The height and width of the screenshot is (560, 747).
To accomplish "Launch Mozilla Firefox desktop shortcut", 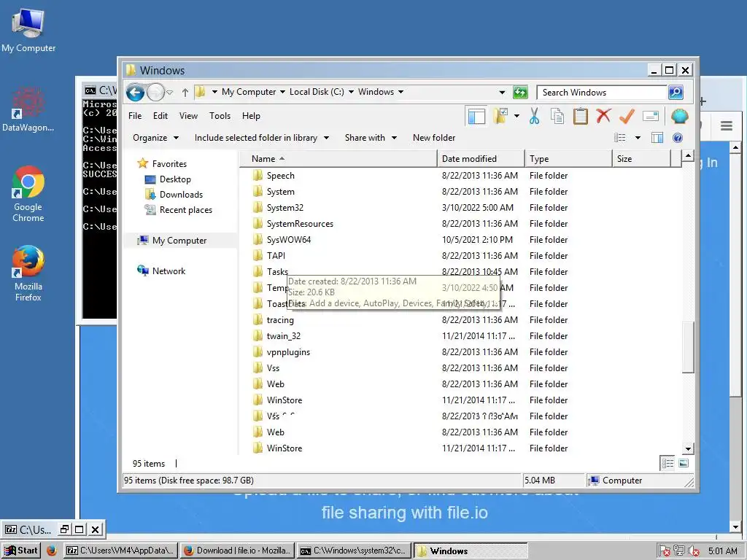I will [x=28, y=273].
